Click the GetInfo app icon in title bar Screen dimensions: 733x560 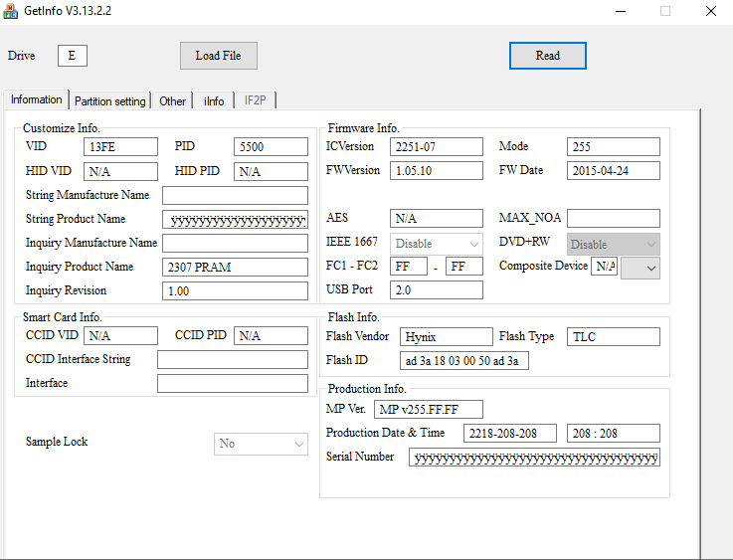(10, 11)
